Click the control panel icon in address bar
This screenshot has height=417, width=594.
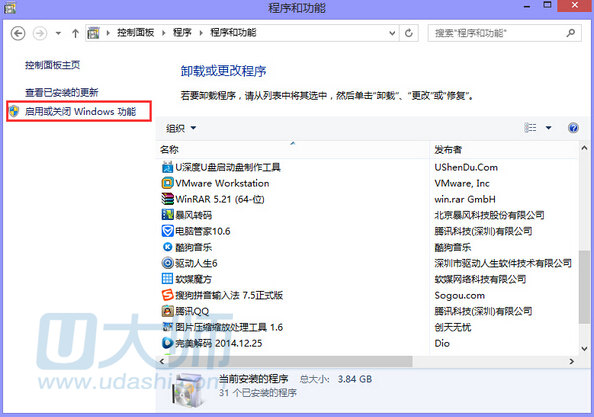point(93,33)
